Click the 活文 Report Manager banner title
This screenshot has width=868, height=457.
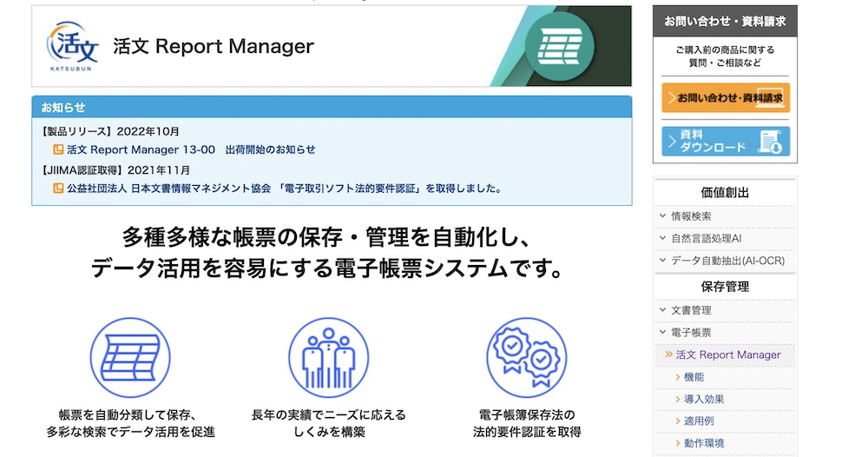[214, 47]
